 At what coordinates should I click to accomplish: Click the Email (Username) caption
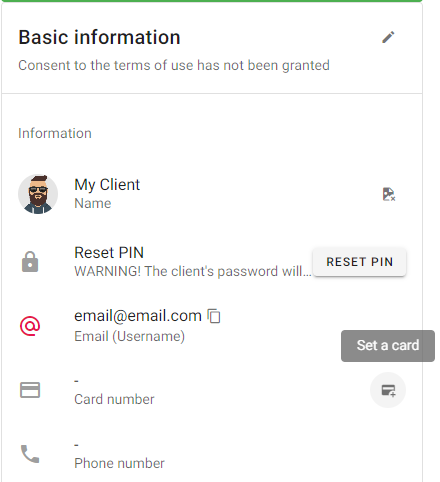tap(129, 336)
